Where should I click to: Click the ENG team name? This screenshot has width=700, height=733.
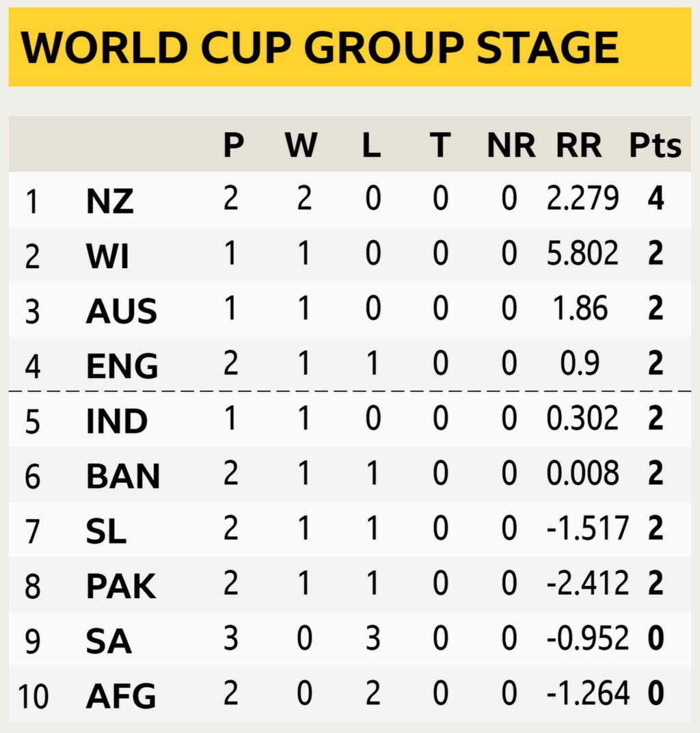click(122, 366)
